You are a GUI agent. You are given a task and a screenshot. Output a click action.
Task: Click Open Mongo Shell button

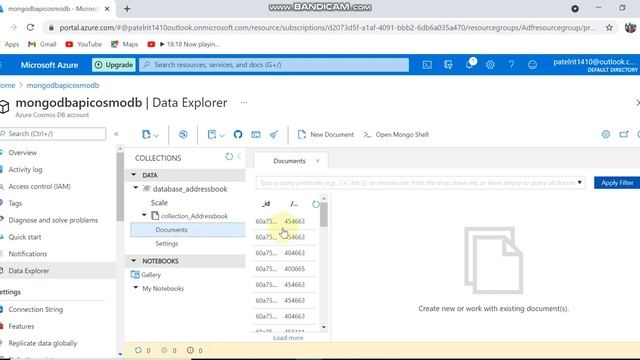pyautogui.click(x=396, y=134)
